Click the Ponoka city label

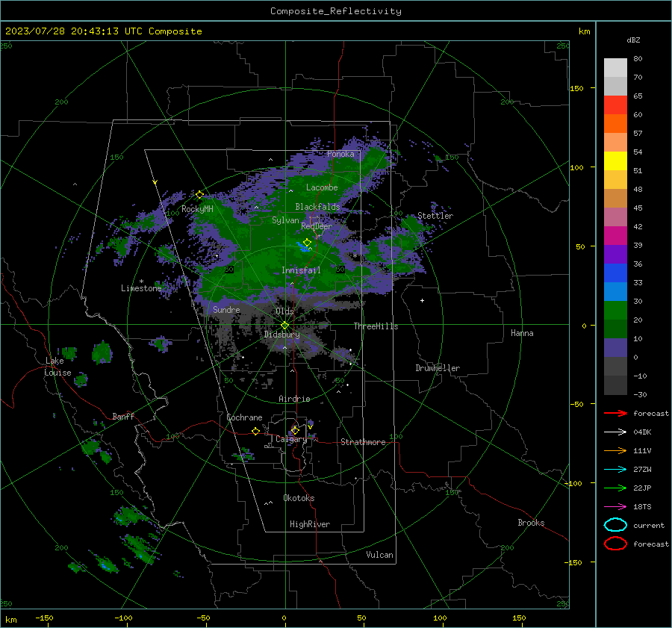[340, 154]
